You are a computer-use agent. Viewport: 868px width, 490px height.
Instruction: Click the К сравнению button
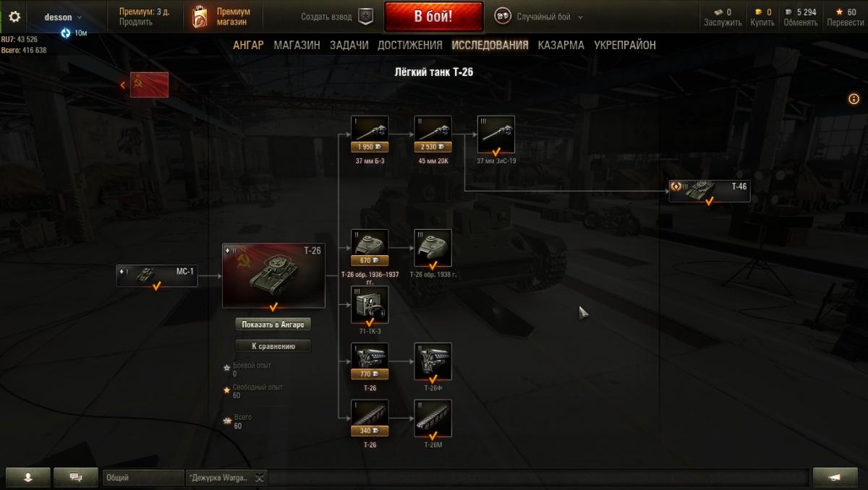pyautogui.click(x=273, y=346)
